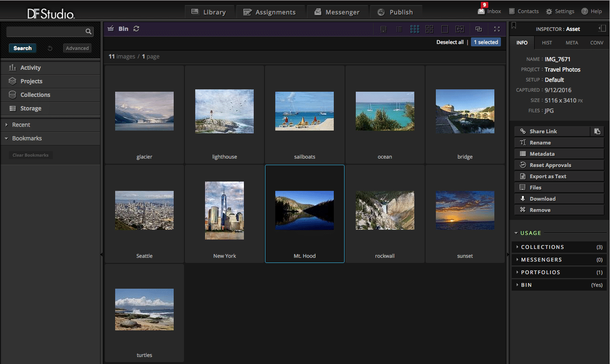Open the Assignments tab

270,12
